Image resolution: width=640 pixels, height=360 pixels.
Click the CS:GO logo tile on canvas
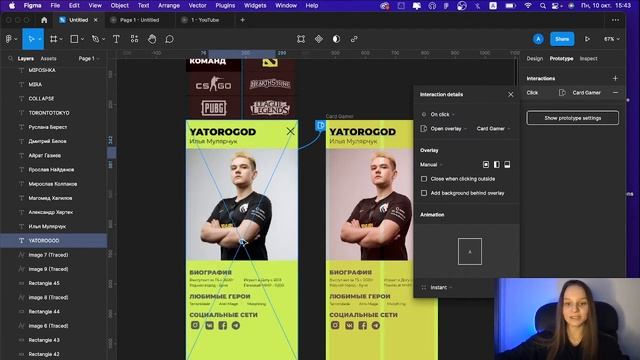click(x=213, y=84)
